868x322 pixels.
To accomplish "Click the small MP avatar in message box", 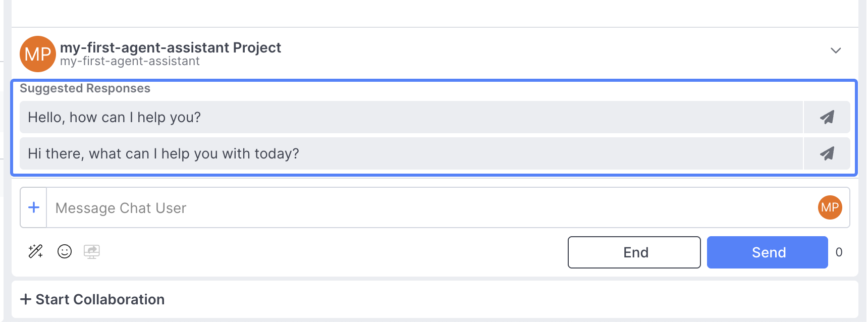I will (x=830, y=207).
